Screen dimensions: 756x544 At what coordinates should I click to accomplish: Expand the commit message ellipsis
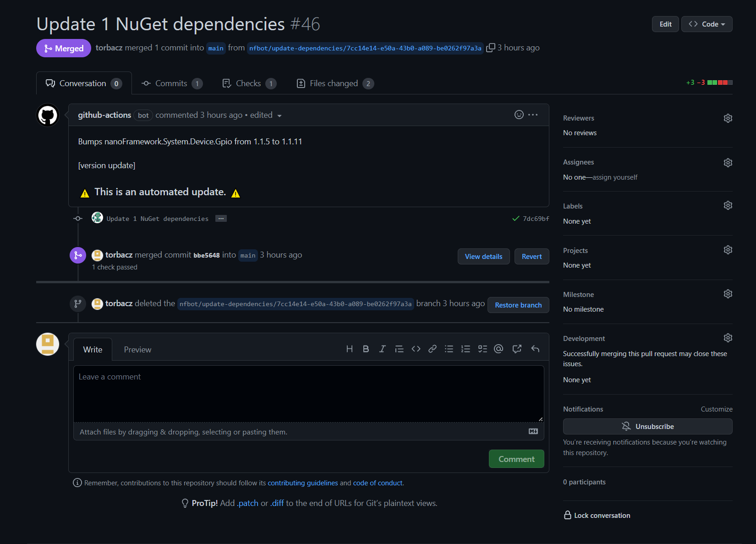pos(221,218)
